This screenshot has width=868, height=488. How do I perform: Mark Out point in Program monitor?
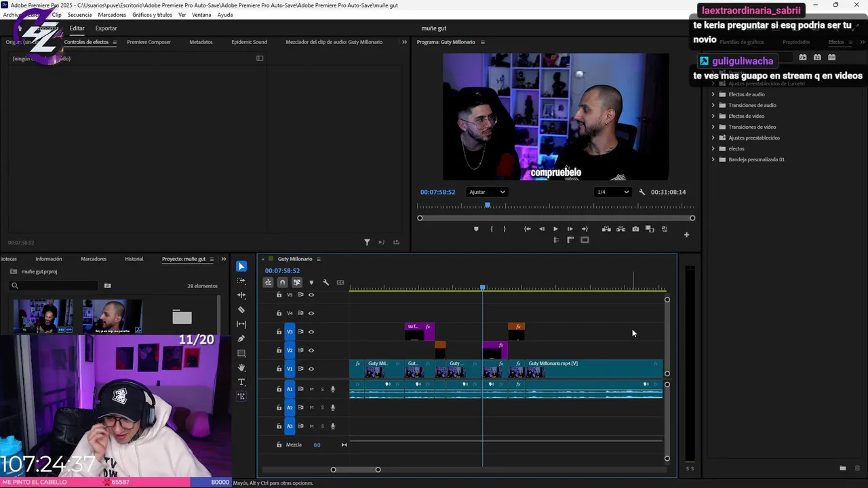505,229
